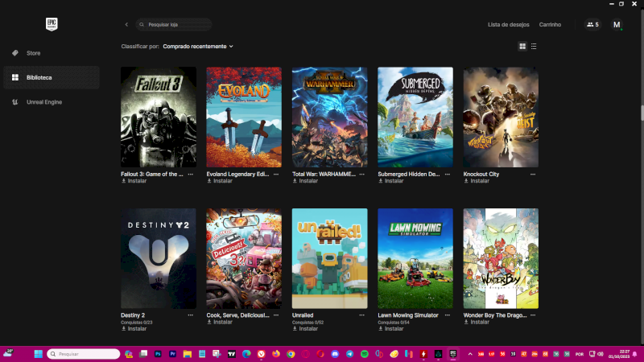Click the Epic Games logo
Viewport: 644px width, 362px height.
tap(52, 24)
